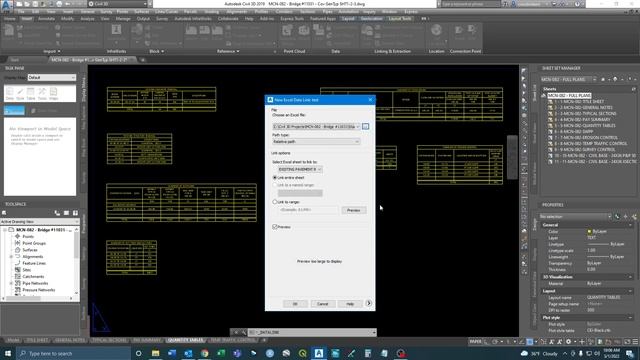640x360 pixels.
Task: Click the Windows taskbar search box
Action: 73,353
